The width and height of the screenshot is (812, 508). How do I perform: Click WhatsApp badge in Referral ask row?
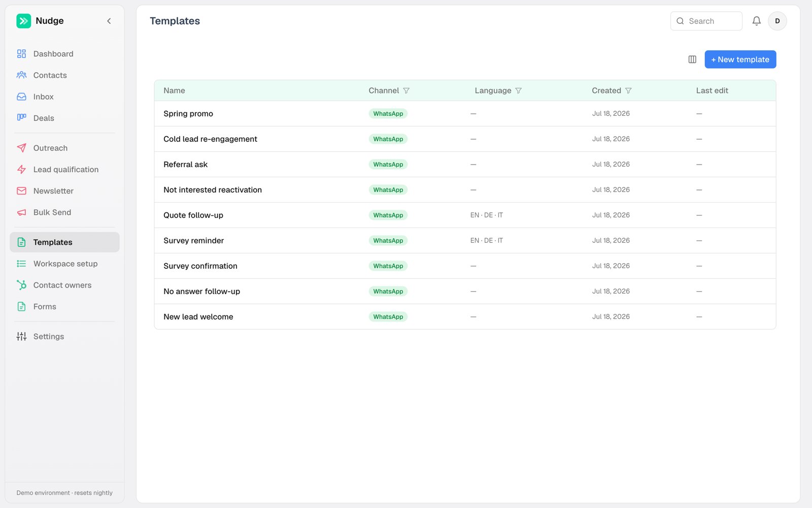(x=388, y=165)
